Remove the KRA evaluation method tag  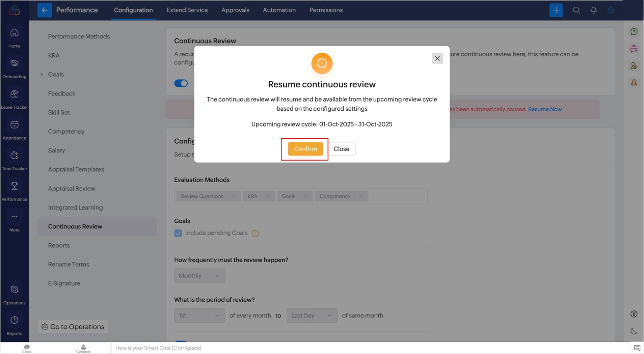coord(268,196)
